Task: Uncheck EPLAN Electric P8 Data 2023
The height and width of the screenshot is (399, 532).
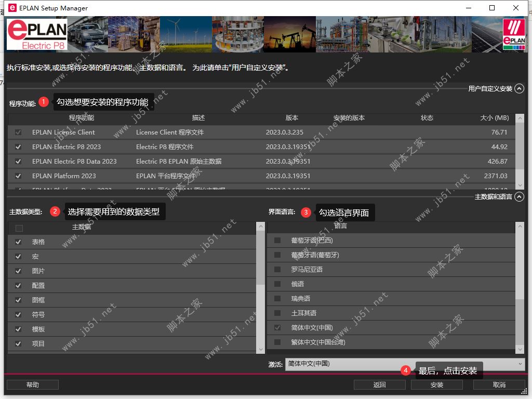Action: pyautogui.click(x=18, y=162)
